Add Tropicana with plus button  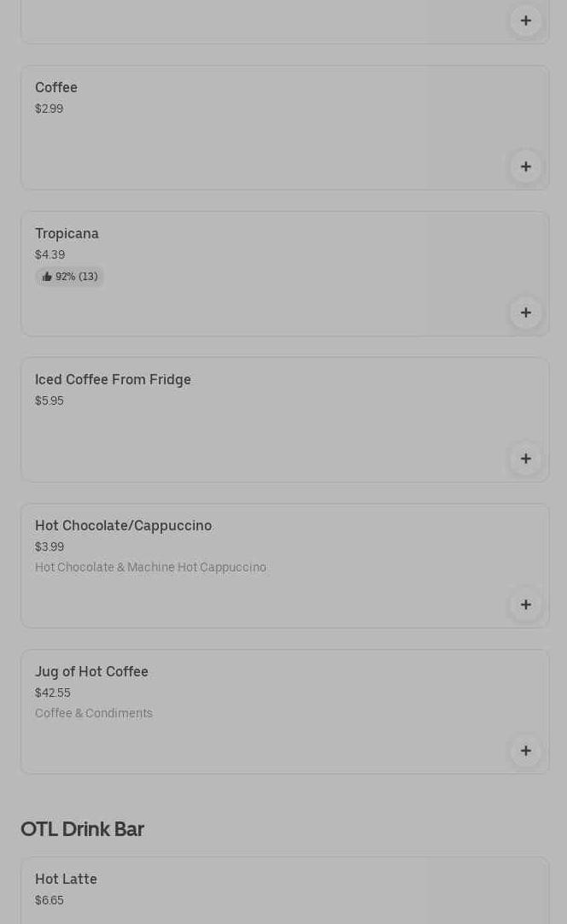pos(525,313)
